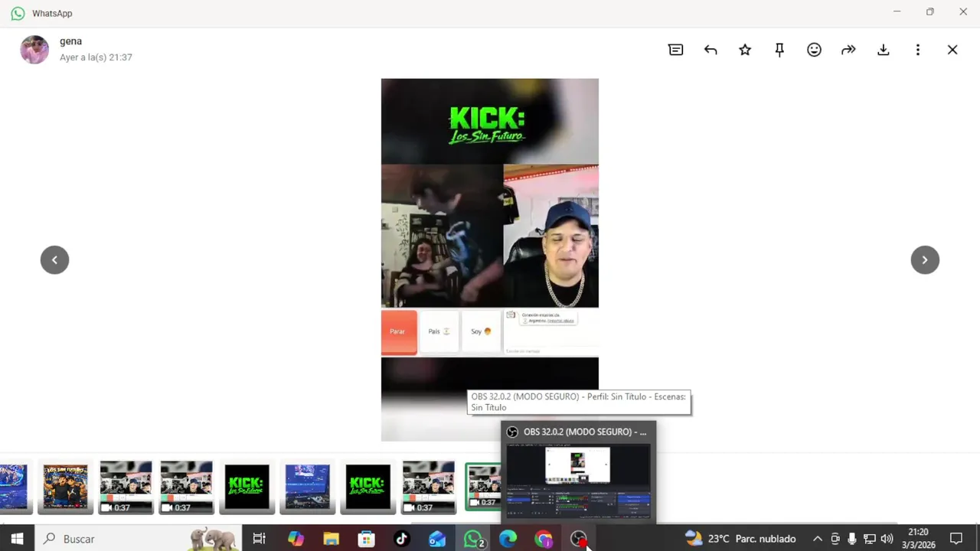Forward the media with the forward arrow
This screenshot has width=980, height=551.
pyautogui.click(x=848, y=50)
